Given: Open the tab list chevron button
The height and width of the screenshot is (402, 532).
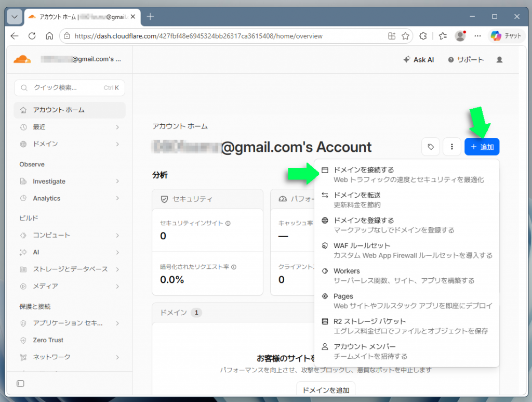Looking at the screenshot, I should [x=15, y=17].
